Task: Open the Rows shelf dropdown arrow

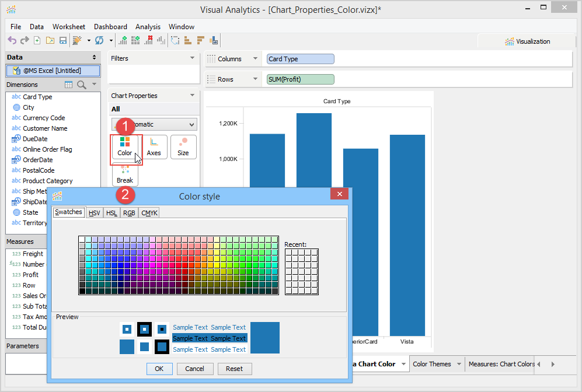Action: click(x=256, y=79)
